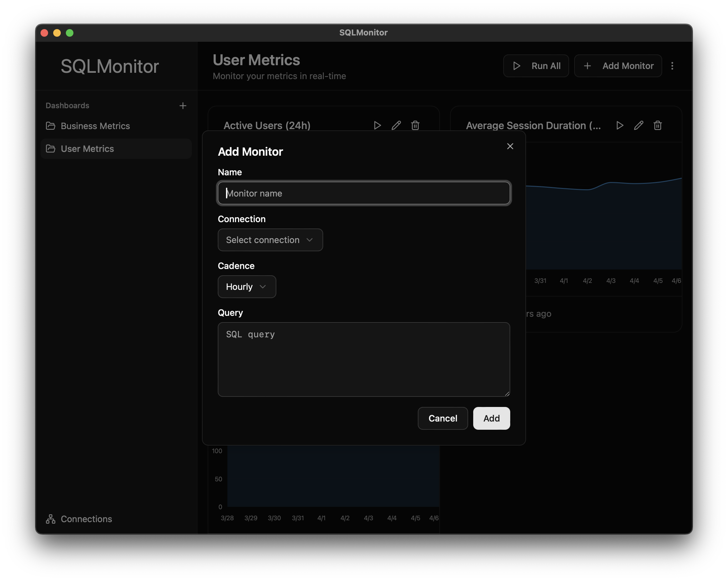Click the Add Monitor header button

[x=618, y=66]
